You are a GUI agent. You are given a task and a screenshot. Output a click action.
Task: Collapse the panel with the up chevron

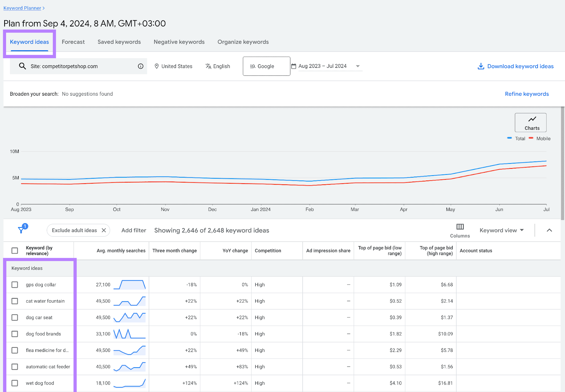(549, 230)
